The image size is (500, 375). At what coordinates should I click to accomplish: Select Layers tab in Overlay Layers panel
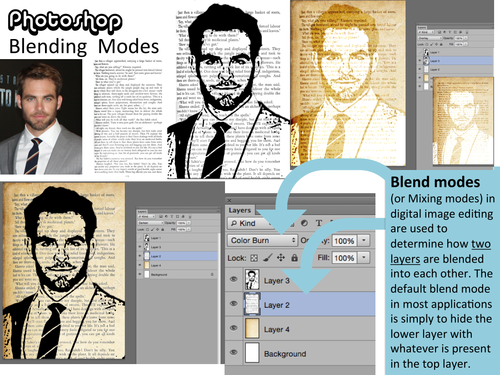pos(422,28)
